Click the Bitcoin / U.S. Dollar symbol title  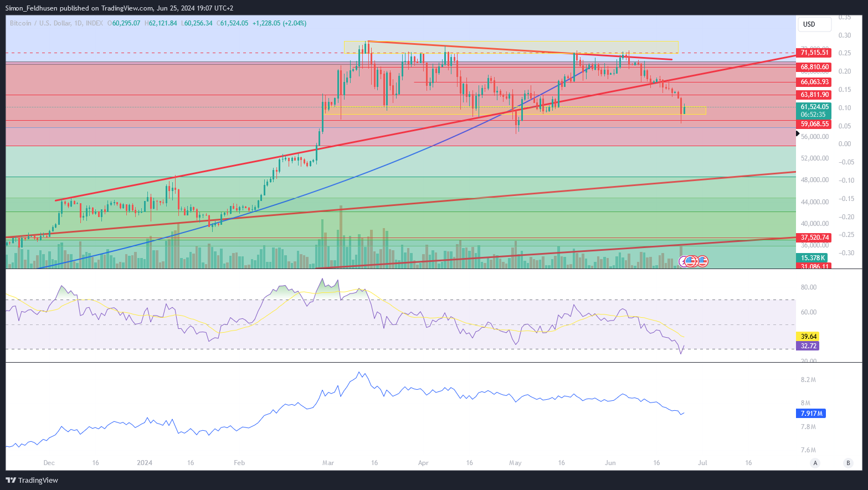(57, 23)
